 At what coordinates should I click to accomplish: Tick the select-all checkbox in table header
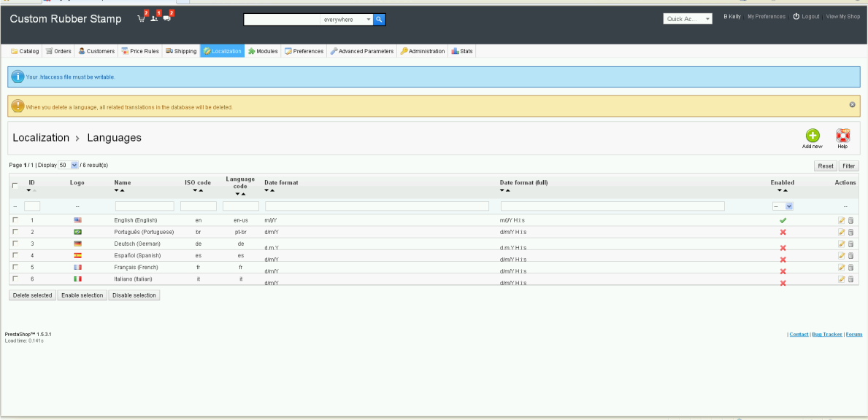(15, 186)
